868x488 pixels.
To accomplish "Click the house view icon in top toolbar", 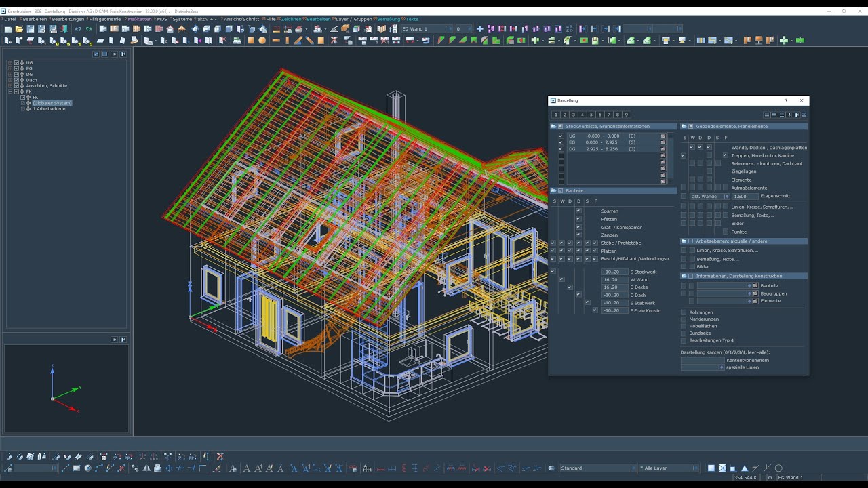I will (x=170, y=29).
